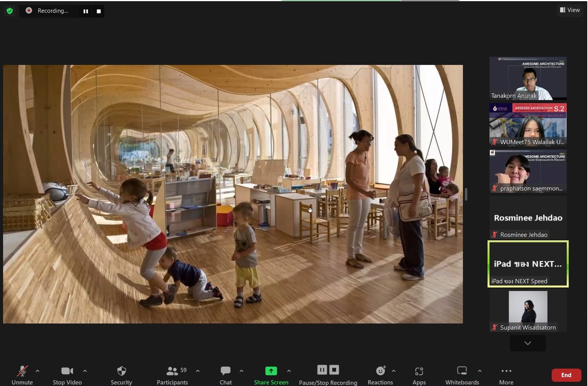
Task: Expand audio settings arrow beside Unmute
Action: click(x=37, y=371)
